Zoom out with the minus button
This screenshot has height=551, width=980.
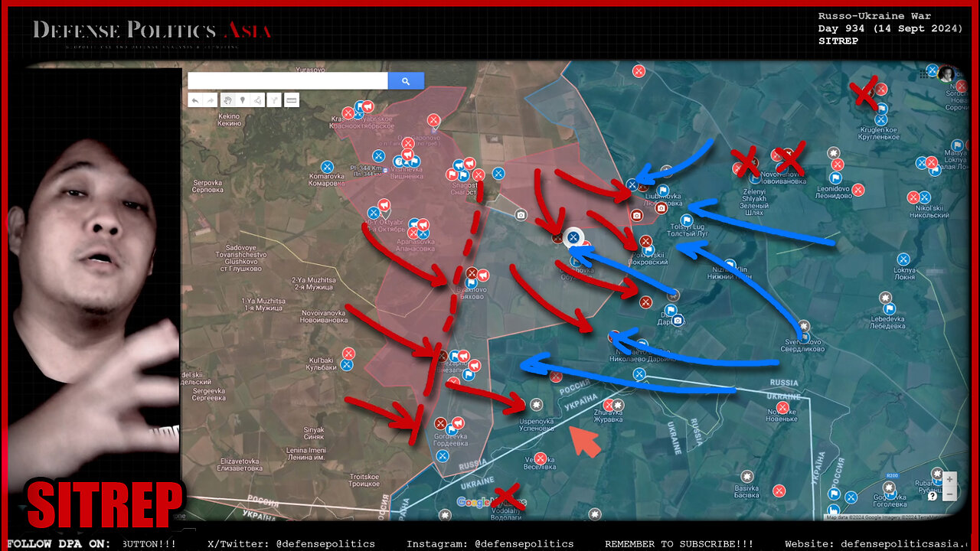pos(949,494)
